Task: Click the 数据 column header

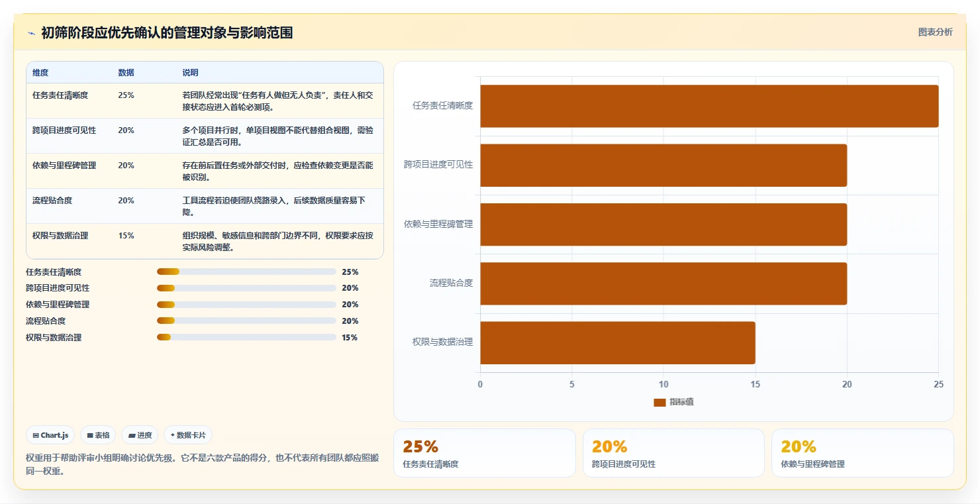Action: [x=126, y=72]
